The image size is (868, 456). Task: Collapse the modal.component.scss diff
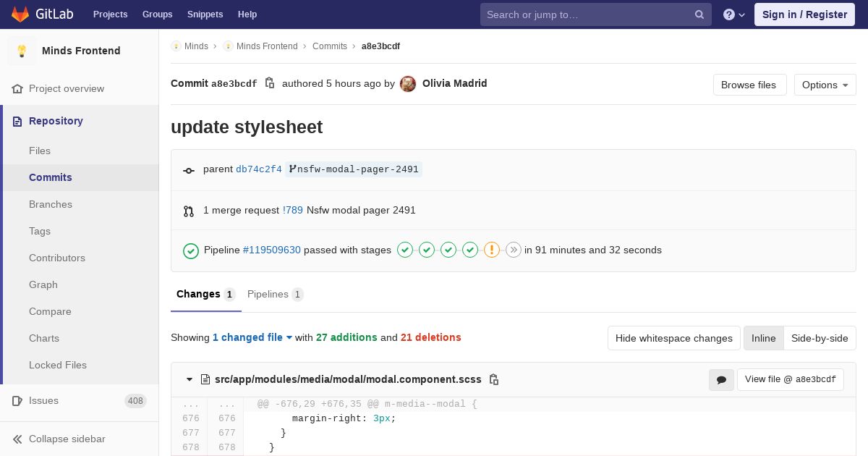[190, 379]
